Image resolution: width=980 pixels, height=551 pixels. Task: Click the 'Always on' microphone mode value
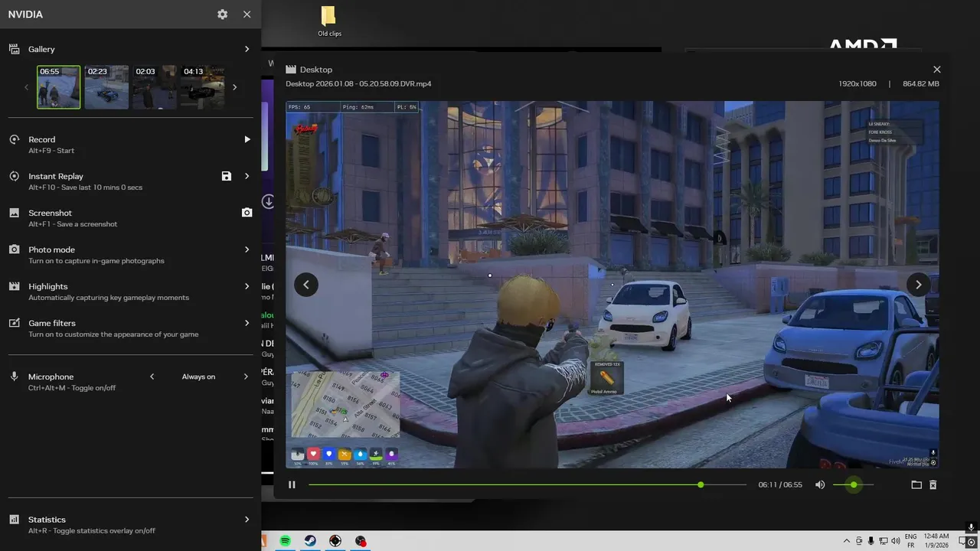(x=198, y=377)
